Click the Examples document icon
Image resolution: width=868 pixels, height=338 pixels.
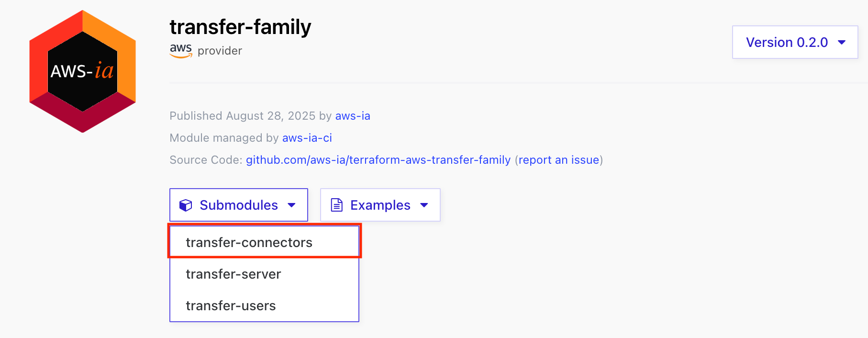tap(337, 205)
